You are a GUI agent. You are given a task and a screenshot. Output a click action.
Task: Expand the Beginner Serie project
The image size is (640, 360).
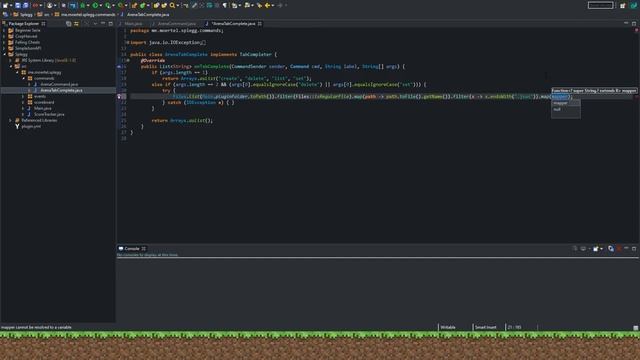pos(4,30)
